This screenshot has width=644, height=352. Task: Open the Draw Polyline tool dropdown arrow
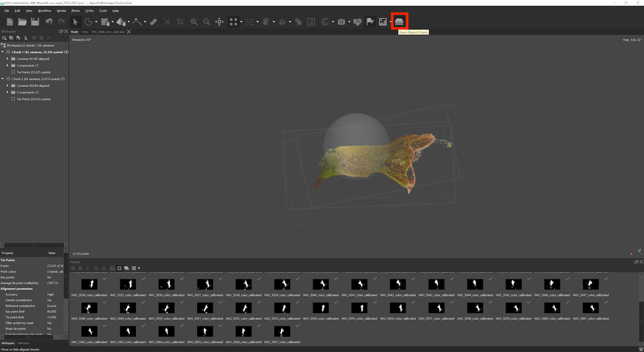(145, 22)
